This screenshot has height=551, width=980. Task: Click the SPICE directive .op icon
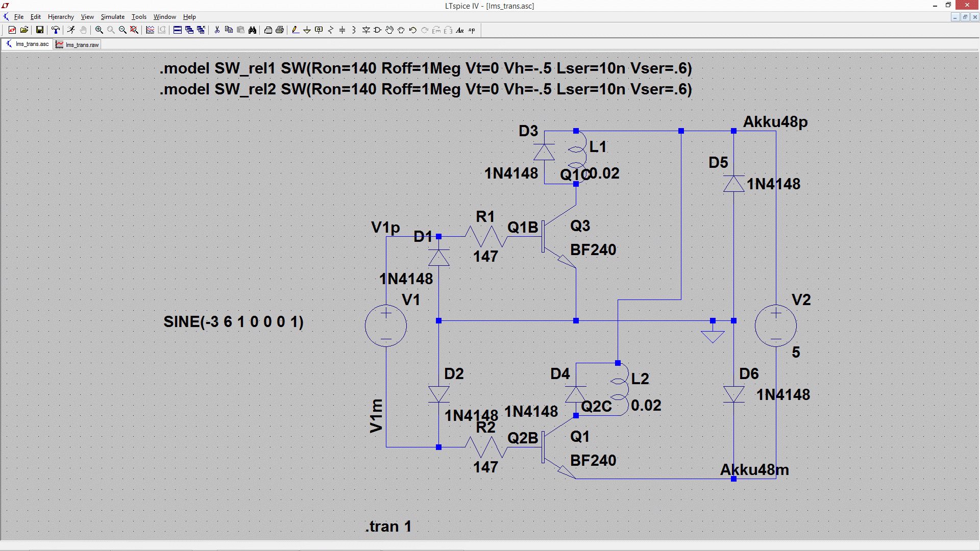472,30
